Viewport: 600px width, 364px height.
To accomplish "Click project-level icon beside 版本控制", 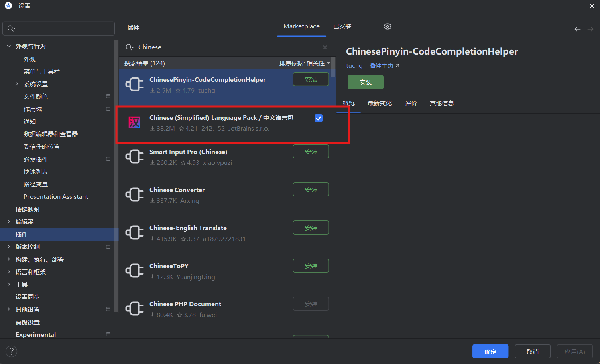I will [108, 247].
